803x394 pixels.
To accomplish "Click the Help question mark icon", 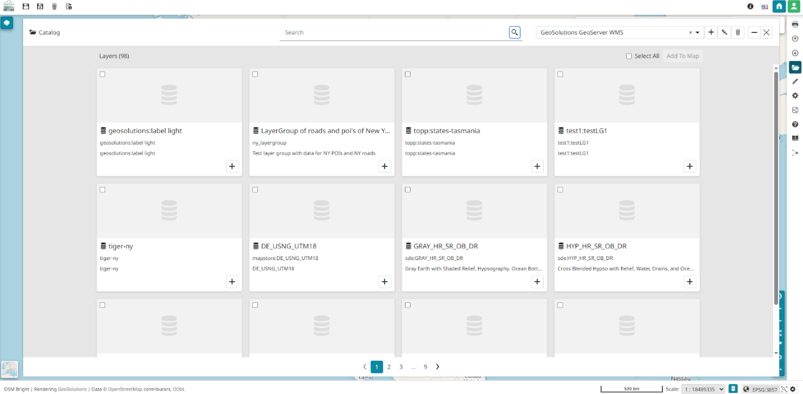I will [795, 124].
